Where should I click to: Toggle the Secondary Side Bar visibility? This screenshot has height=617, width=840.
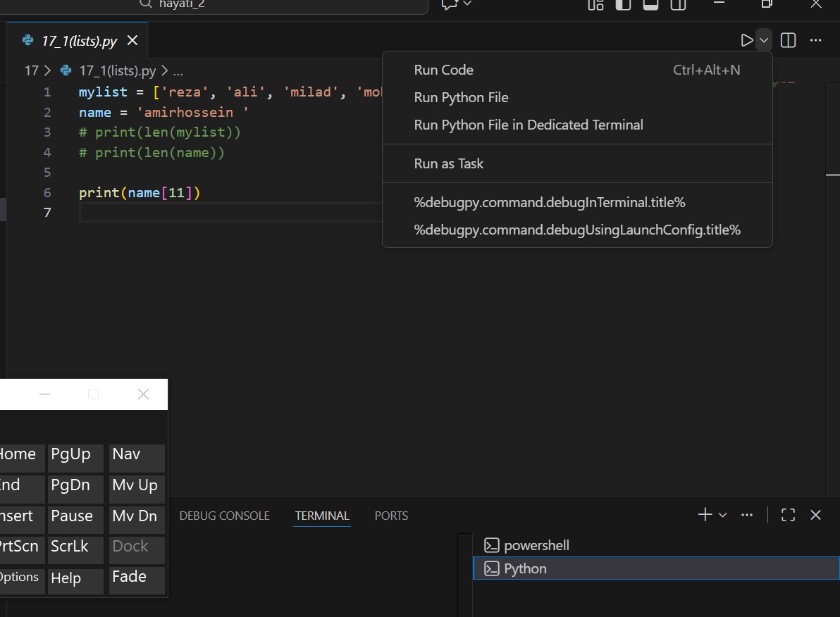pyautogui.click(x=678, y=5)
